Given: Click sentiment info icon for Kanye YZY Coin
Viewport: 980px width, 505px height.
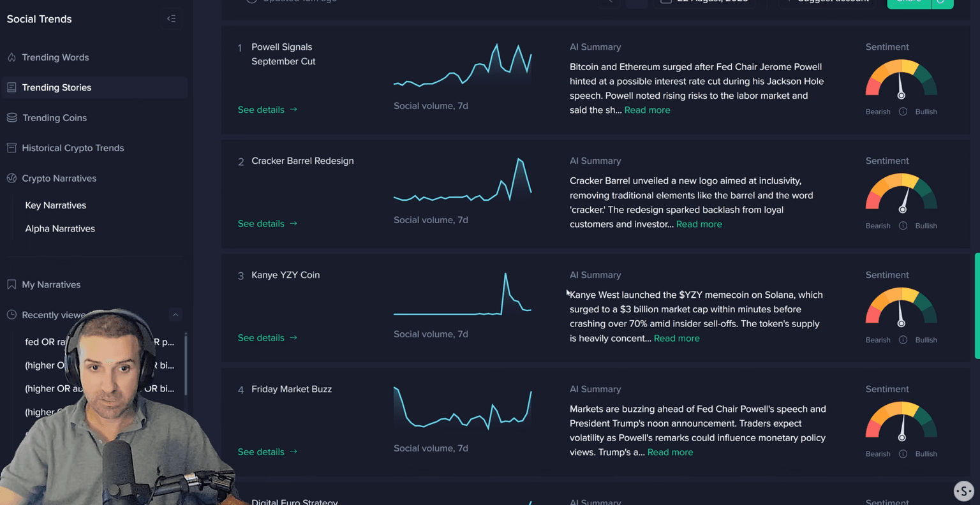Looking at the screenshot, I should coord(903,340).
